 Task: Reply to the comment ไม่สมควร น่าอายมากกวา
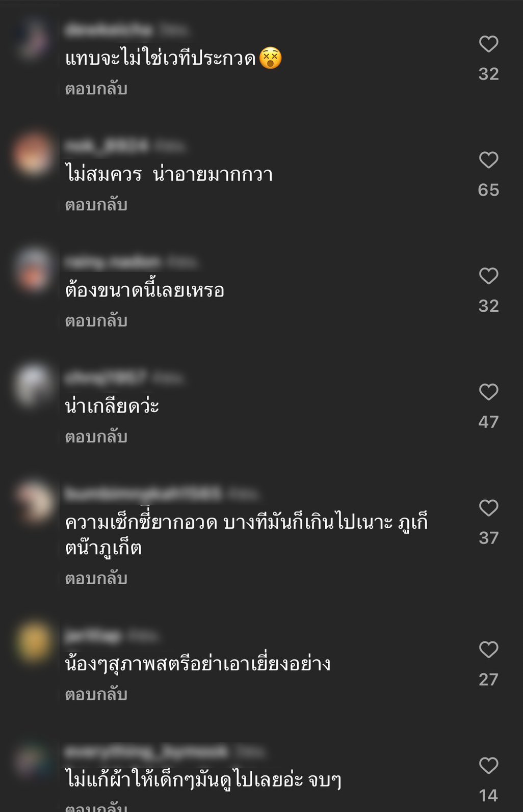[x=96, y=205]
